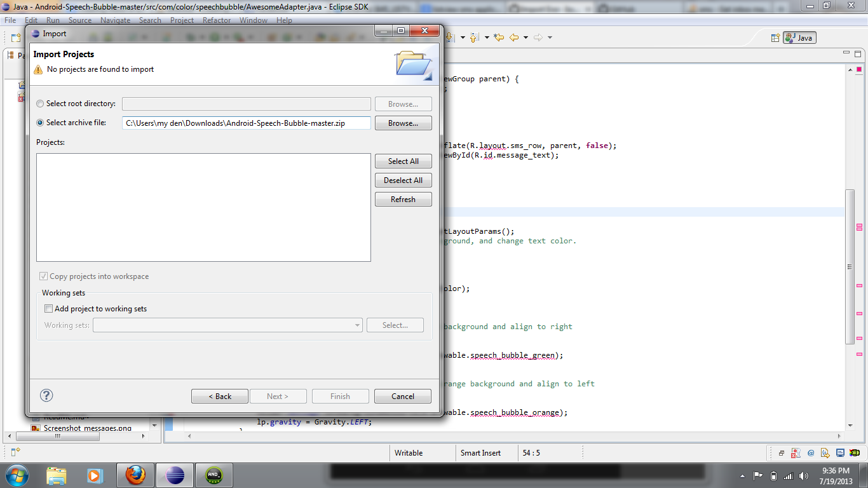Click Back navigation yellow arrow
This screenshot has width=868, height=488.
514,37
